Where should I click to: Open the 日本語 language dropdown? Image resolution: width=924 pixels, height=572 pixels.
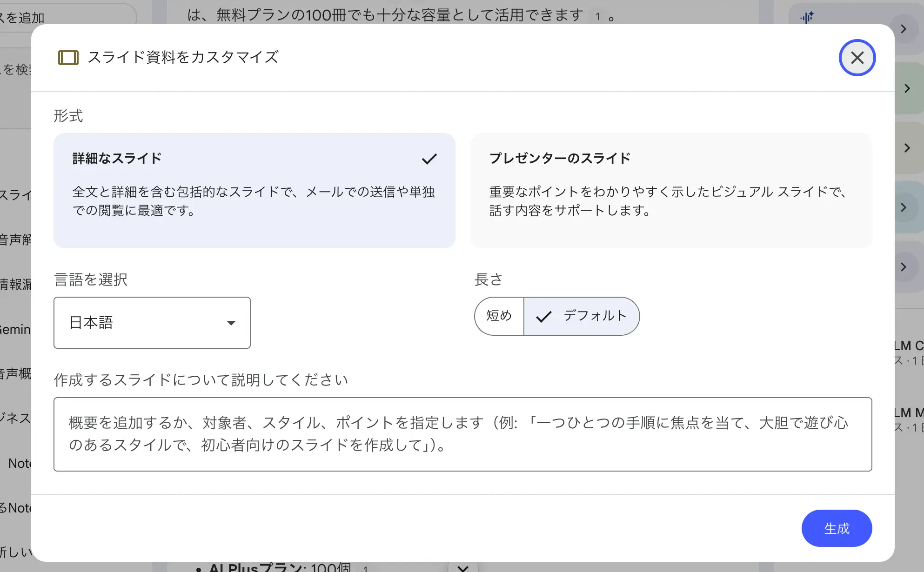(152, 323)
